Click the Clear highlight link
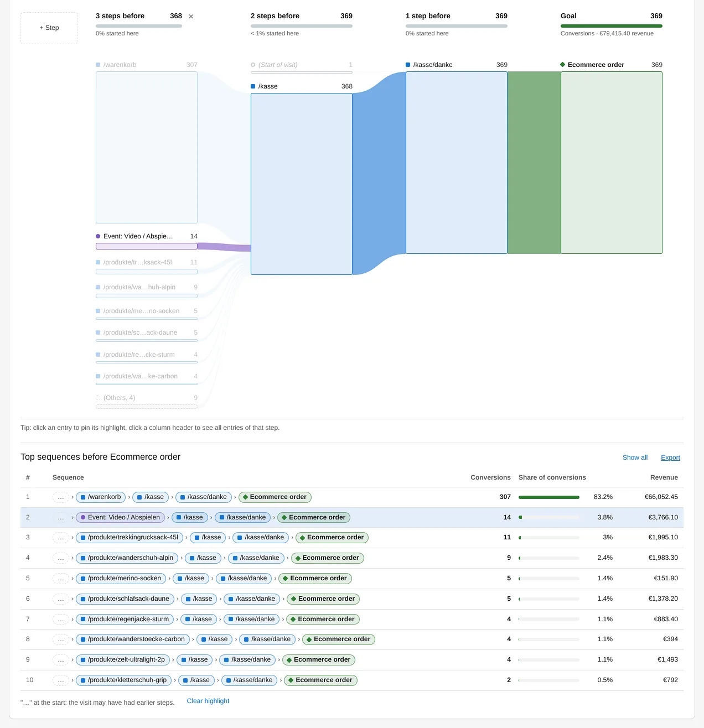Screen dimensions: 704x728 click(x=208, y=701)
